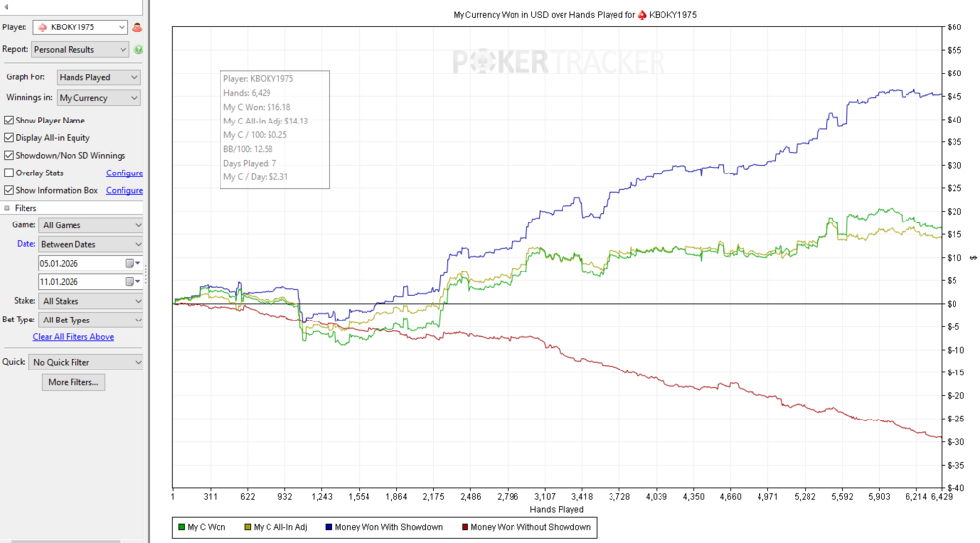
Task: Click the information box on the graph
Action: [274, 128]
